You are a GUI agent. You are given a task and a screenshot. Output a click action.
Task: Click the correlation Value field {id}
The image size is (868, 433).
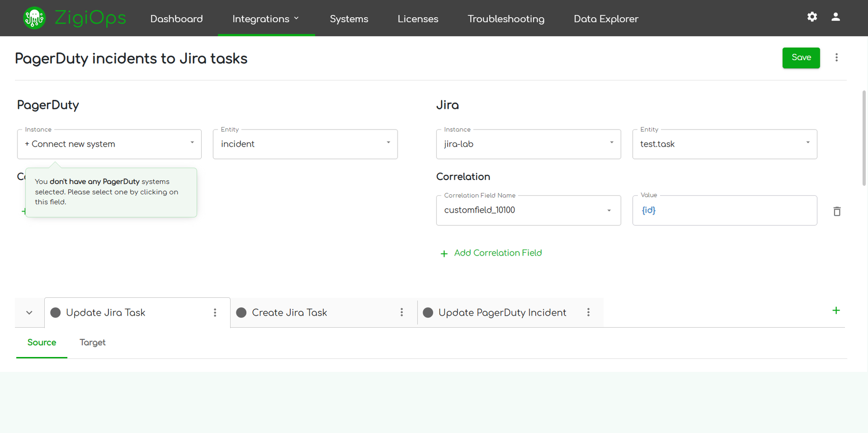pyautogui.click(x=725, y=210)
